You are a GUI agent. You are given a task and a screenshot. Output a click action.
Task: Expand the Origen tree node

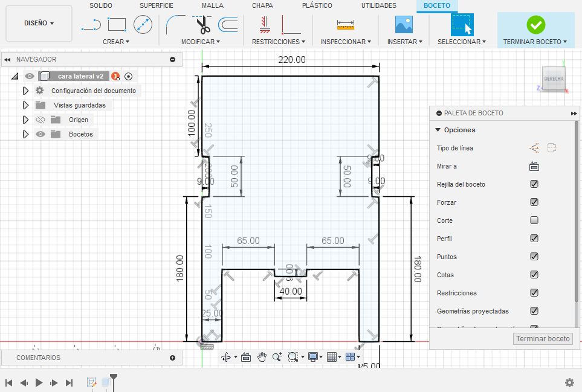click(25, 120)
